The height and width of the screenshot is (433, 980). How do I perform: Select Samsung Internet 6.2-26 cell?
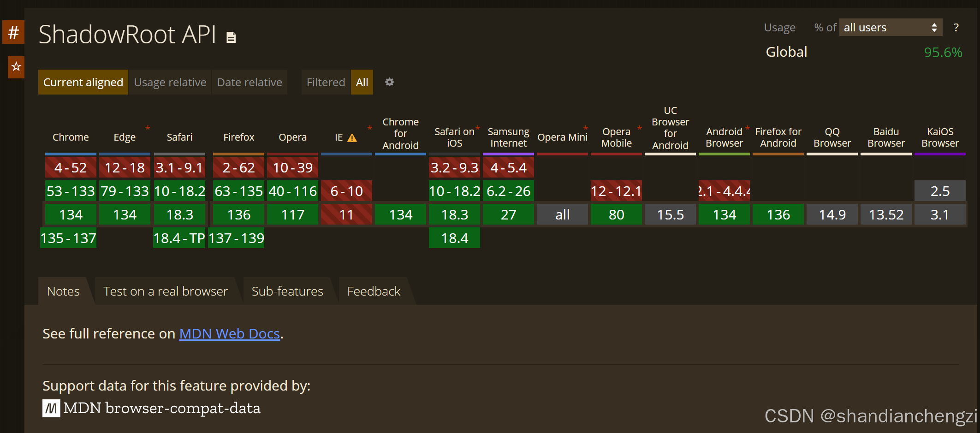pyautogui.click(x=508, y=191)
